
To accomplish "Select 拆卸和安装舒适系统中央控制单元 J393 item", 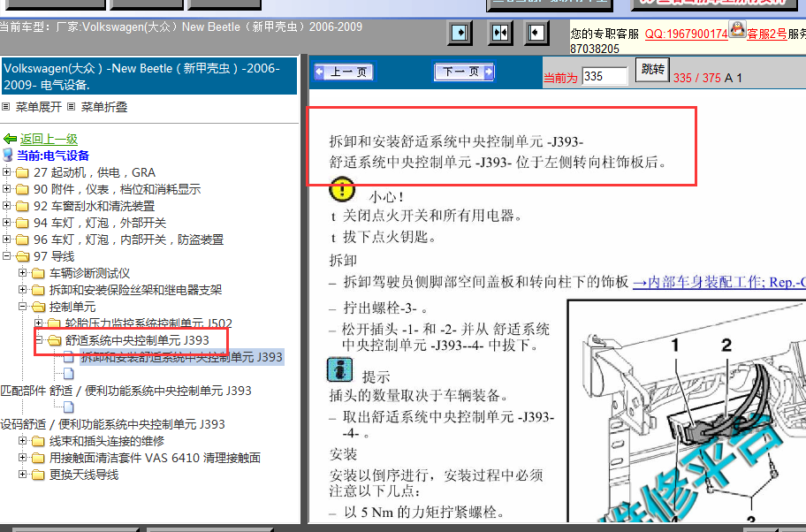I will tap(181, 357).
